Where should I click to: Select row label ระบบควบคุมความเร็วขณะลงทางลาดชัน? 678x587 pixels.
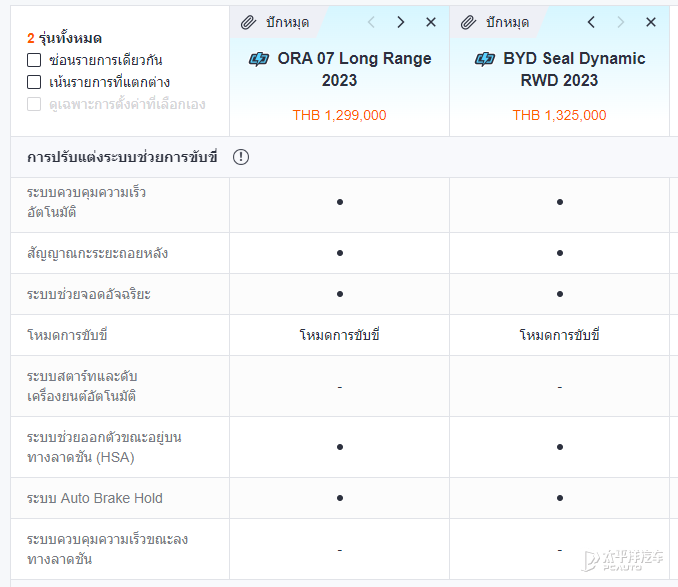coord(107,549)
